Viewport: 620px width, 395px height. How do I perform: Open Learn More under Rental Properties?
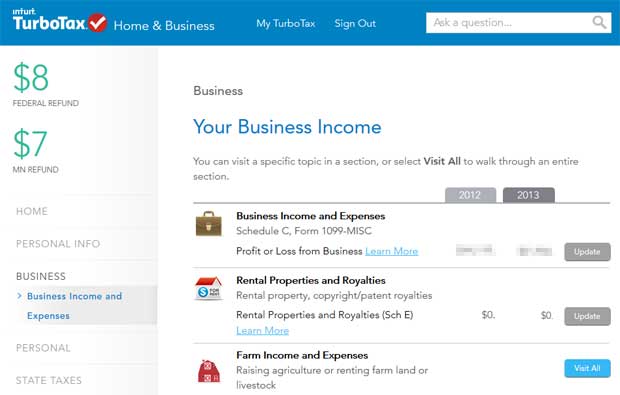[x=263, y=331]
